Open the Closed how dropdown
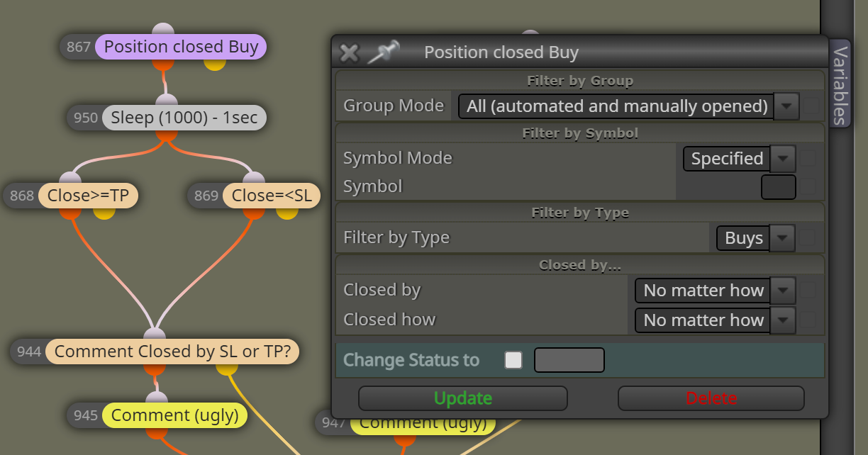The height and width of the screenshot is (455, 868). 715,320
